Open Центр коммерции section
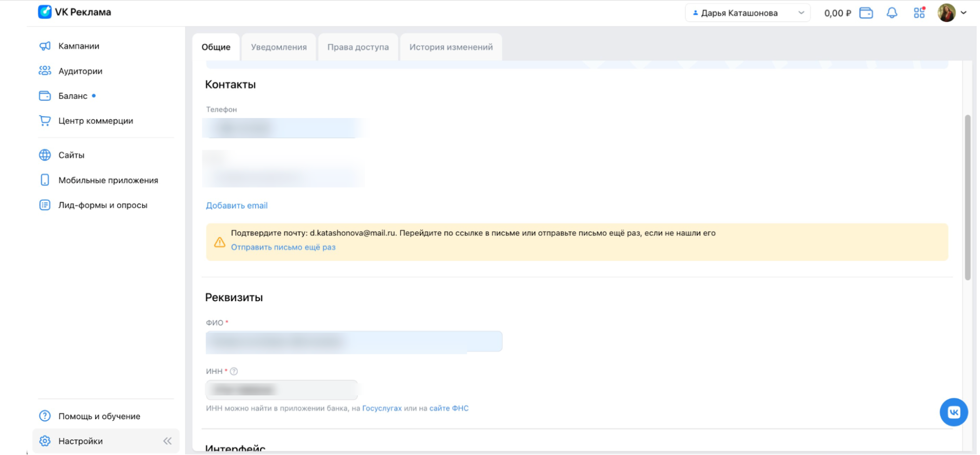980x455 pixels. [x=96, y=121]
